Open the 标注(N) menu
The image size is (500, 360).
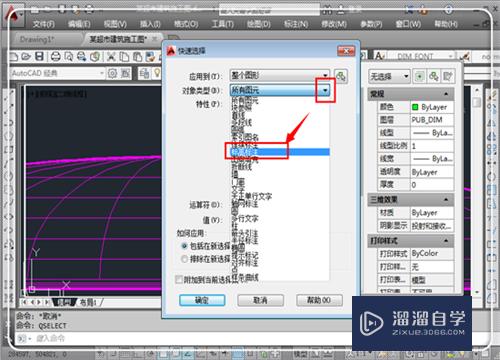point(296,24)
